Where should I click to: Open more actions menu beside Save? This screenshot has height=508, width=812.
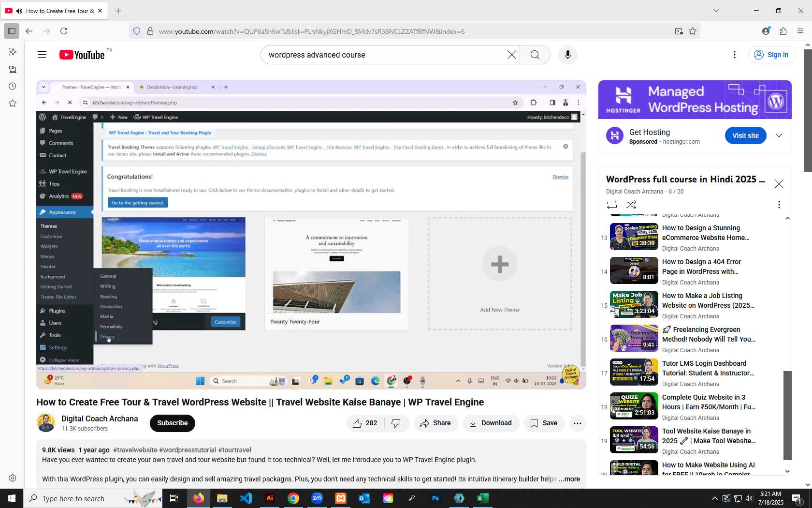(577, 423)
